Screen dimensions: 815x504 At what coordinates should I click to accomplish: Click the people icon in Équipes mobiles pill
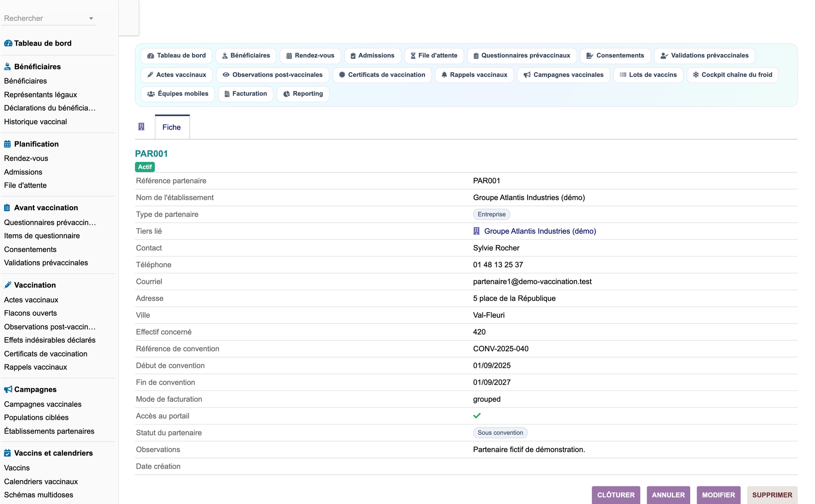(x=151, y=94)
